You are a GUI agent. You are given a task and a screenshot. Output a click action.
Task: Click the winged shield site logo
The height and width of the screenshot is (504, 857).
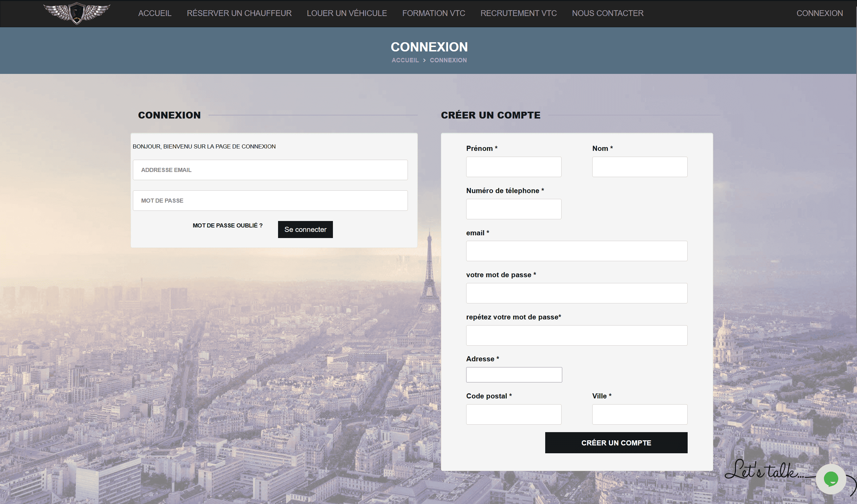tap(77, 13)
